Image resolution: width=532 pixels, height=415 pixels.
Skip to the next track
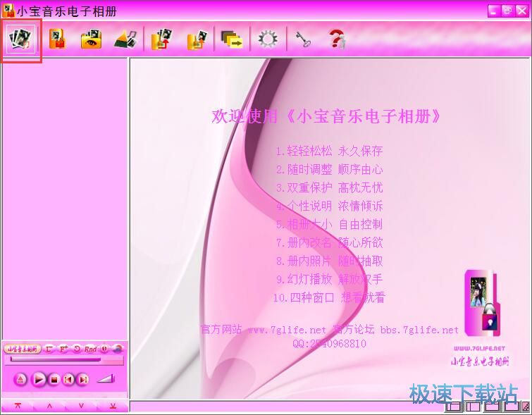coord(83,379)
